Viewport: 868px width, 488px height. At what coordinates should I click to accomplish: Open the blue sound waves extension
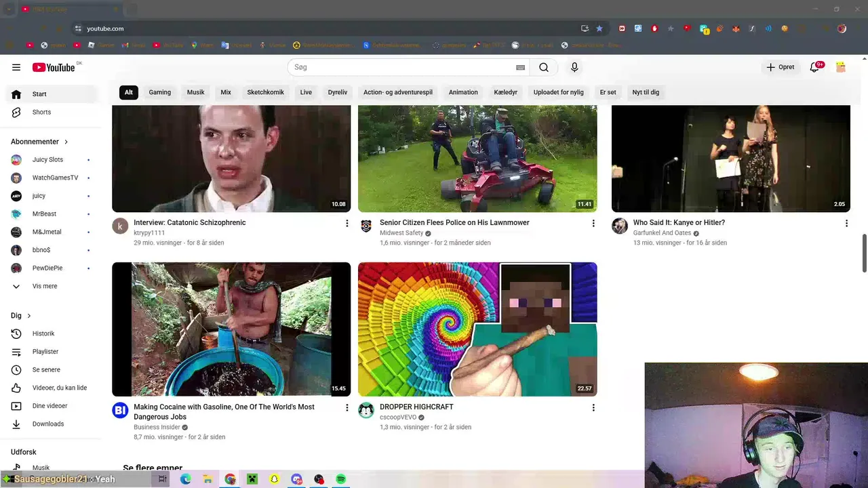768,28
